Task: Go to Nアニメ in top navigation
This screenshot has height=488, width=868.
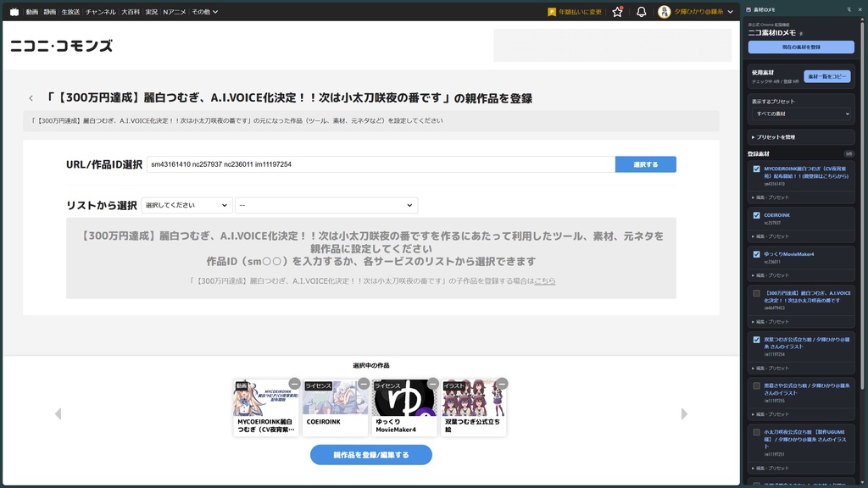Action: (175, 12)
